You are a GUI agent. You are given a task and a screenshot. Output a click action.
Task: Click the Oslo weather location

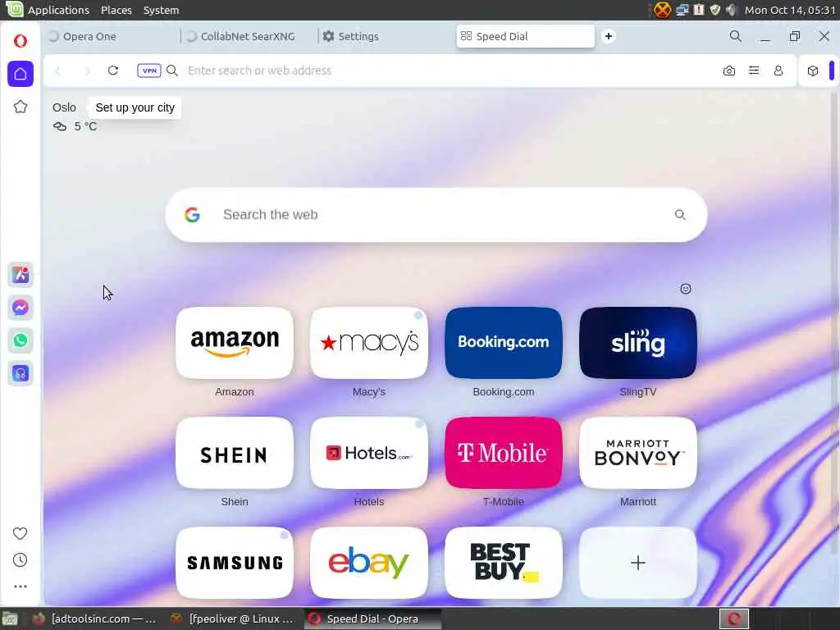point(64,107)
